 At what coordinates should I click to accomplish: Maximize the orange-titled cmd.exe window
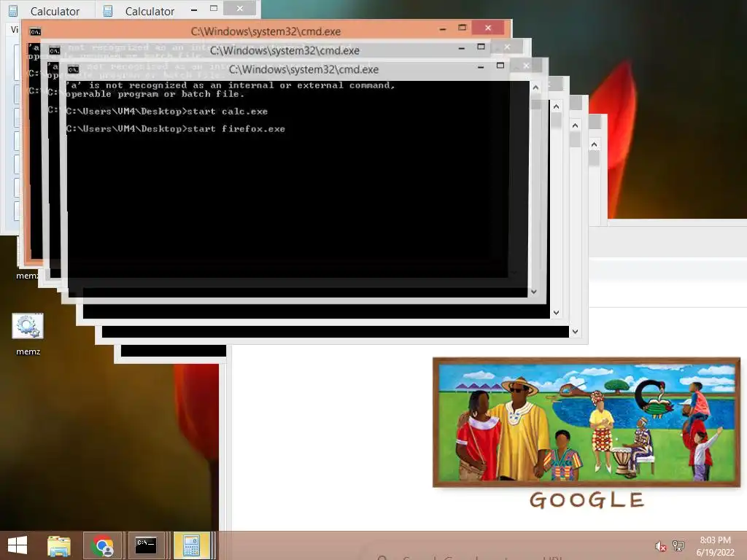tap(462, 28)
